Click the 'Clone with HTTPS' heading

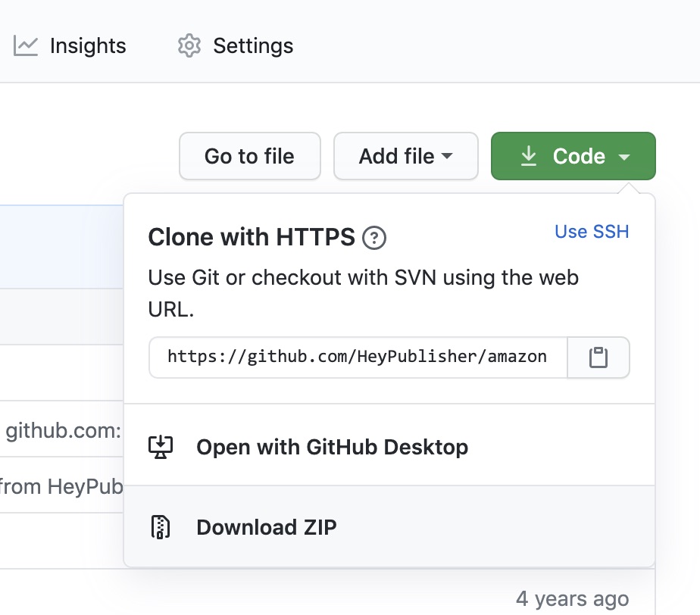pos(252,237)
